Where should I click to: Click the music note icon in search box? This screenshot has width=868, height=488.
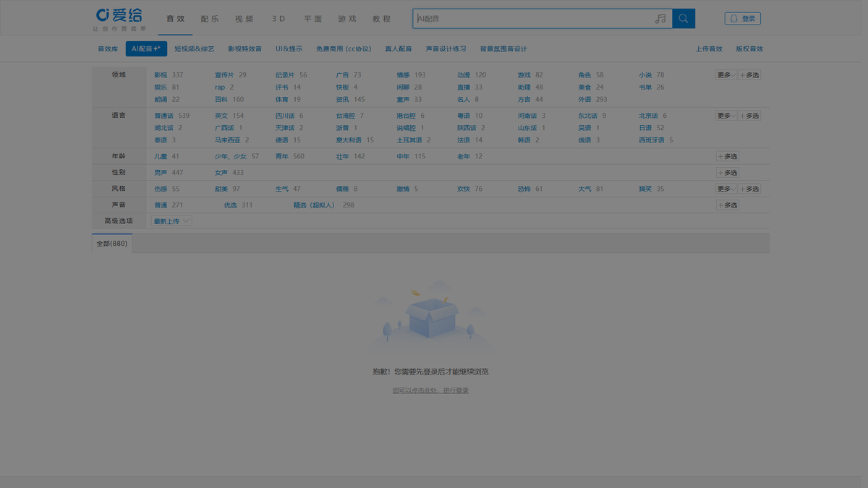point(660,19)
